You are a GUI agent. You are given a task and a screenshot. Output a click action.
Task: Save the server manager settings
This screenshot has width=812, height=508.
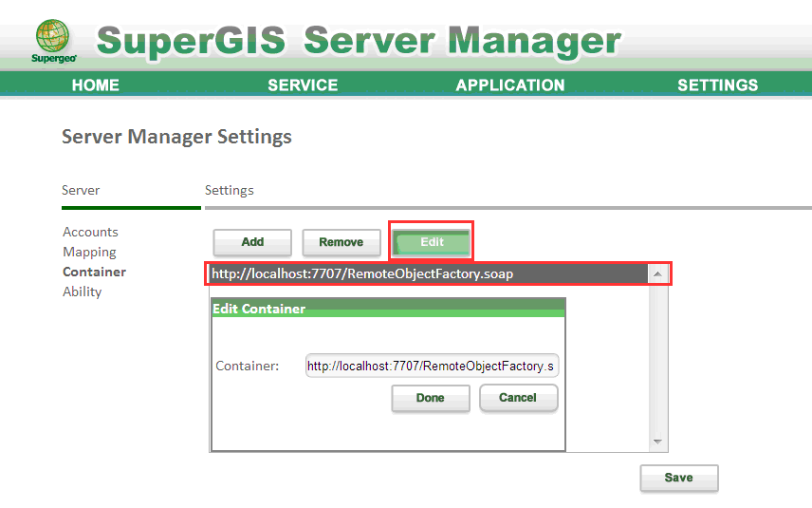pyautogui.click(x=679, y=478)
